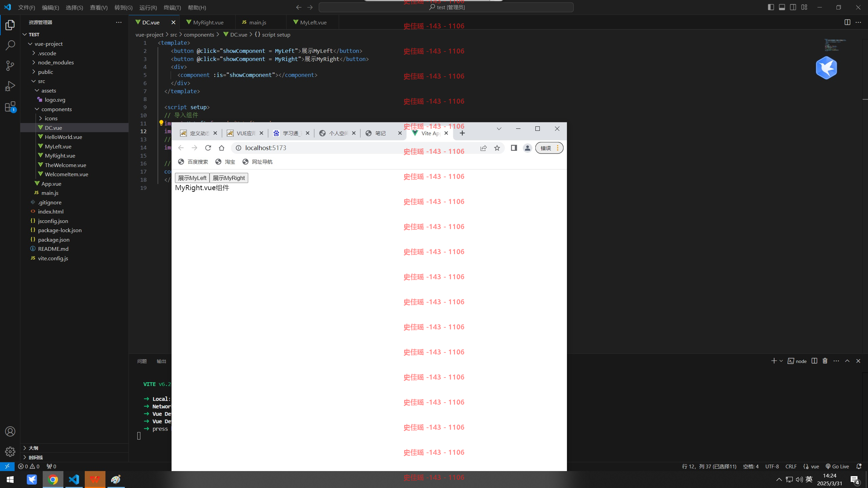Share this page in Chrome
Screen dimensions: 868x488
(x=484, y=148)
